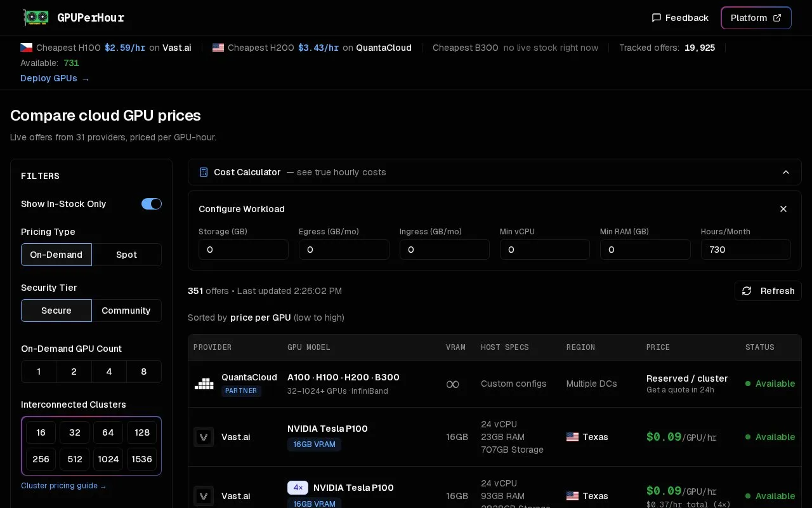Viewport: 812px width, 508px height.
Task: Choose Community security tier
Action: pyautogui.click(x=126, y=311)
